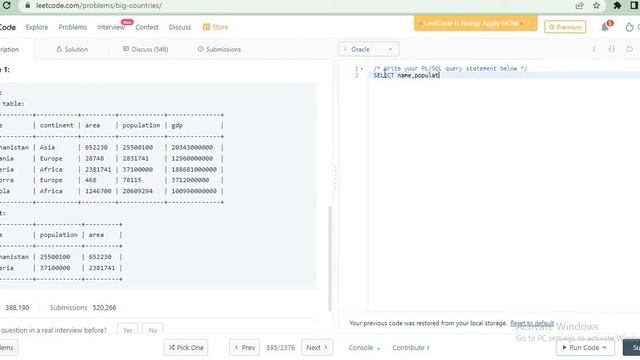Answer No to real interview question
The height and width of the screenshot is (360, 640).
(153, 330)
